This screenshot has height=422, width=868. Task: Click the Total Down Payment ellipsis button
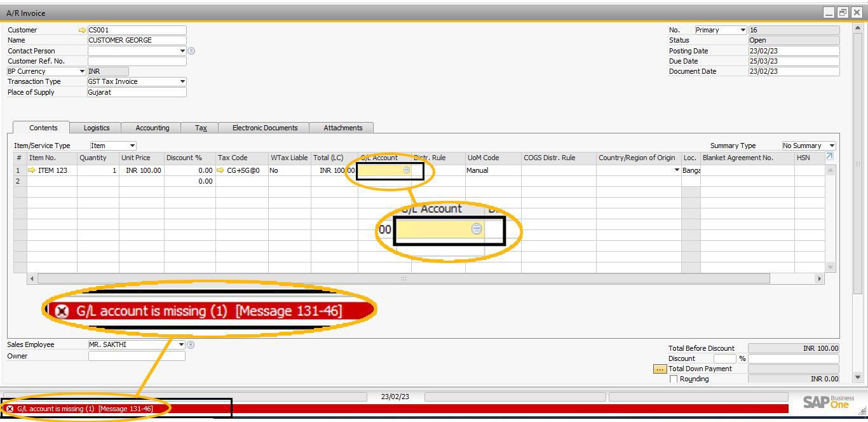coord(660,369)
